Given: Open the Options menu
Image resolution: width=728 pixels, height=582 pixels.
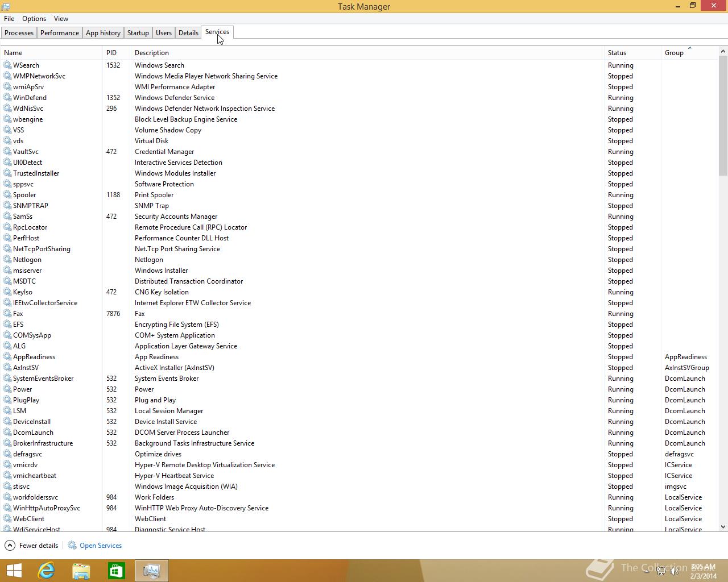Looking at the screenshot, I should pos(34,19).
